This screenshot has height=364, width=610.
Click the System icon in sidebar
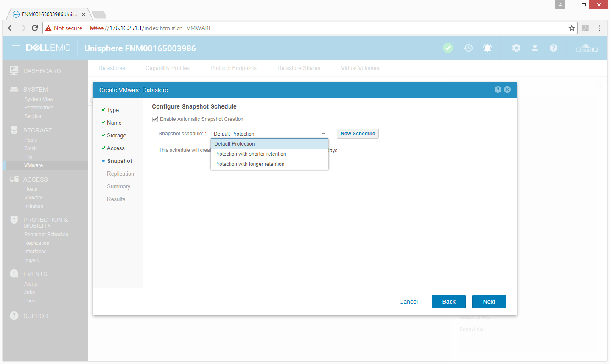(x=14, y=89)
